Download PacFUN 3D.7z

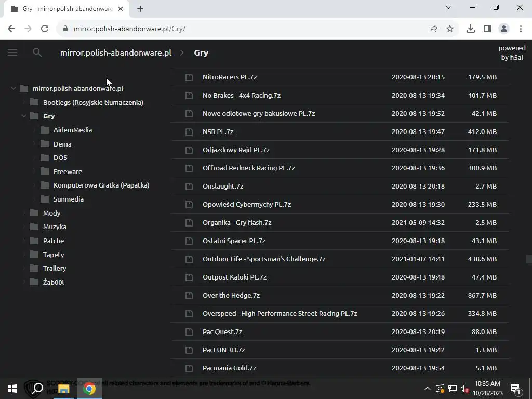(x=223, y=350)
